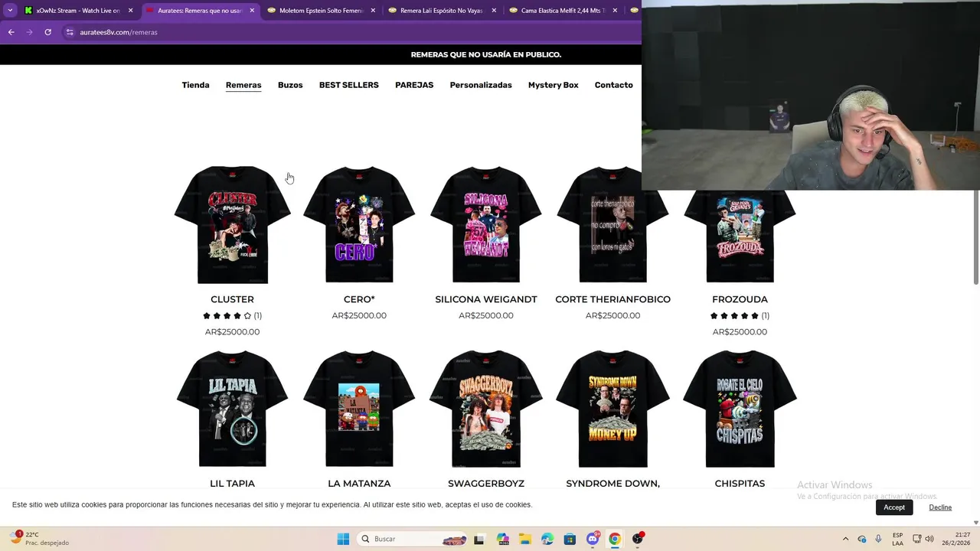This screenshot has width=980, height=551.
Task: Click the LA MATANZA product title
Action: click(359, 484)
